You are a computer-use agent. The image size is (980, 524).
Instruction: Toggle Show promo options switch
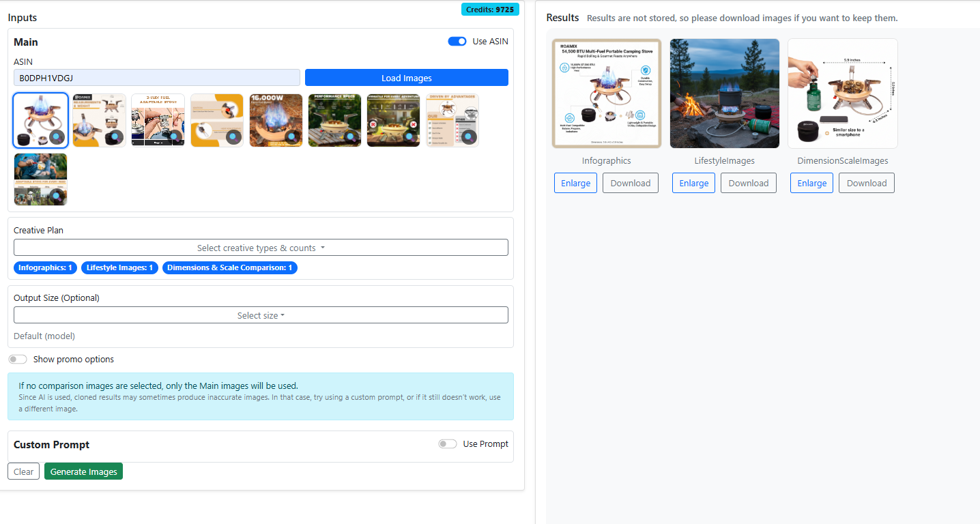click(x=18, y=360)
